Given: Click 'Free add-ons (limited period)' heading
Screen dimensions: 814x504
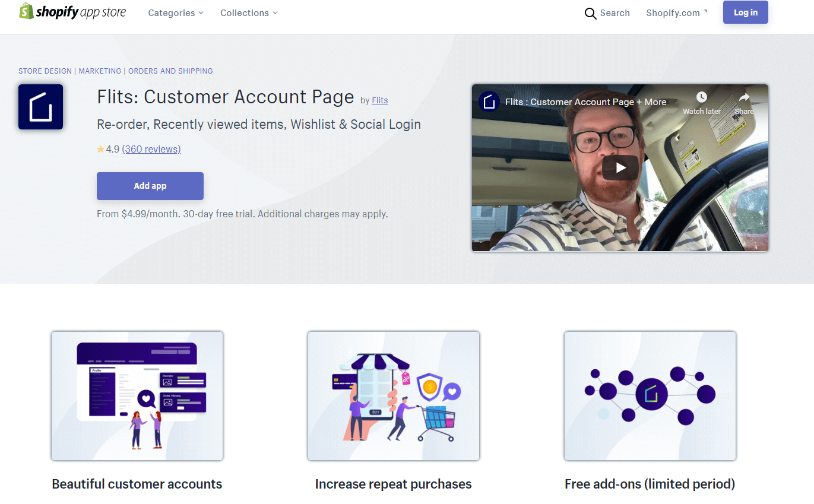Looking at the screenshot, I should click(x=650, y=484).
